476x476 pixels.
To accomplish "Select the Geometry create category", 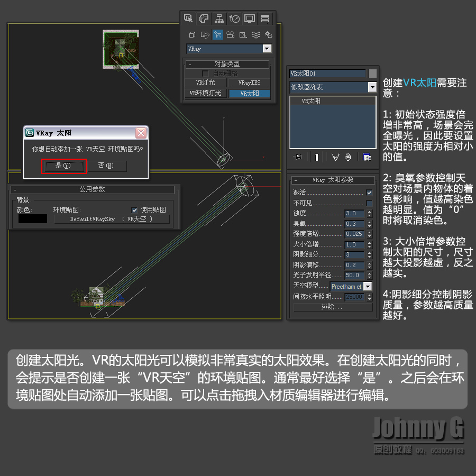I will pos(192,35).
